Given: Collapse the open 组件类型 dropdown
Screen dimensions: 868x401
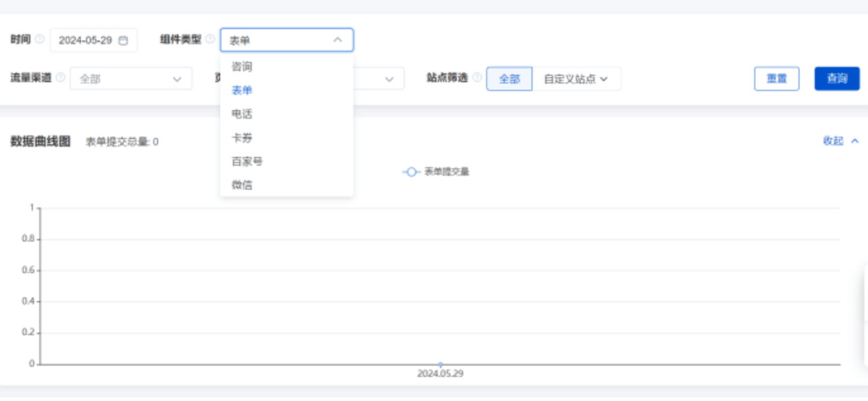Looking at the screenshot, I should coord(337,40).
